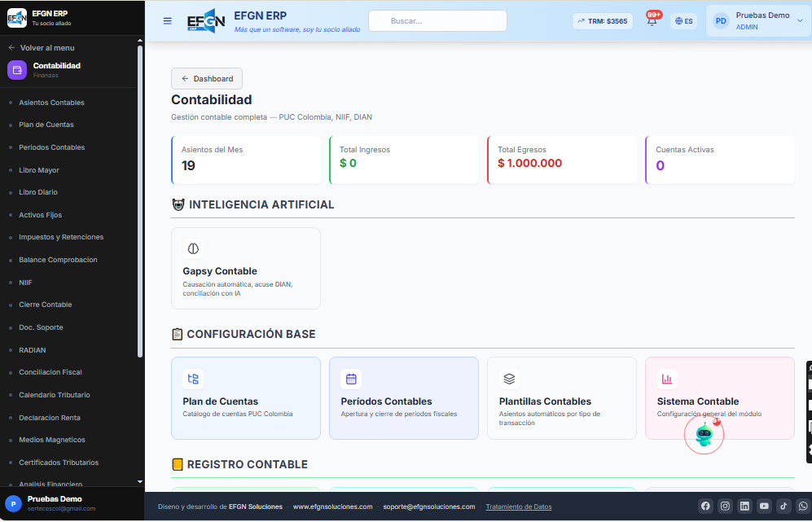Click the Plan de Cuentas tree icon
This screenshot has width=812, height=522.
coord(193,379)
